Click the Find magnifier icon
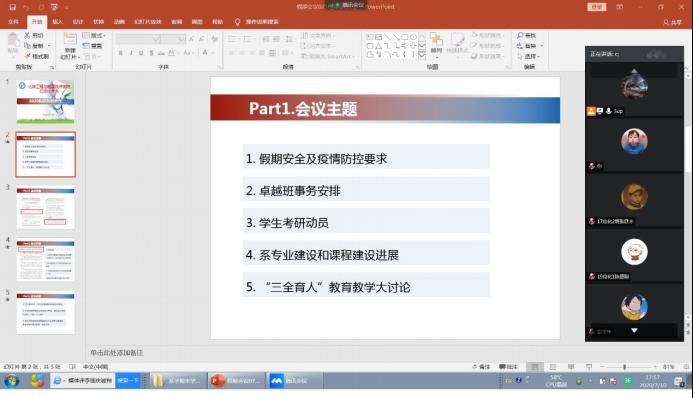The height and width of the screenshot is (398, 693). (520, 35)
